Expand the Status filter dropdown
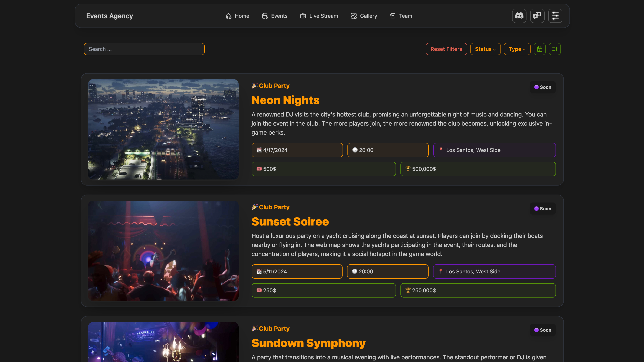The width and height of the screenshot is (644, 362). (x=485, y=49)
